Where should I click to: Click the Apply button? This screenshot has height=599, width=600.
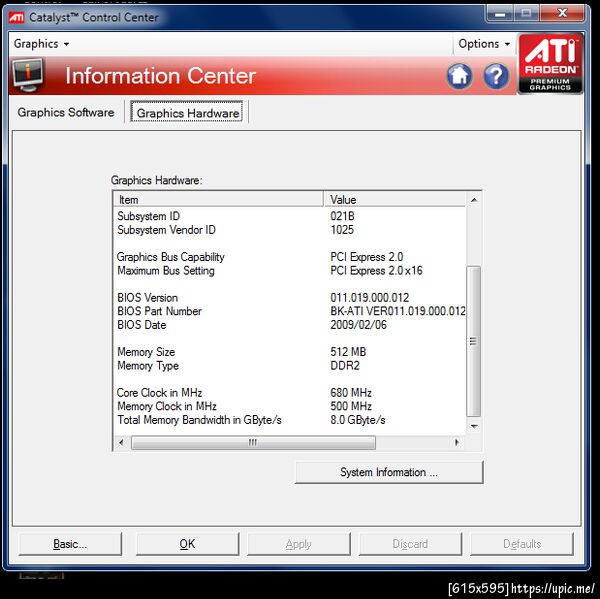(x=298, y=544)
